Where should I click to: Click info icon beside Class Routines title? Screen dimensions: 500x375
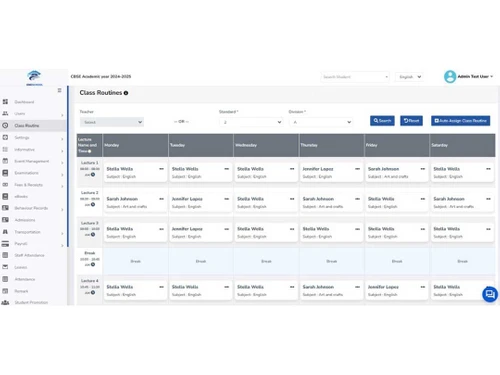[x=126, y=93]
